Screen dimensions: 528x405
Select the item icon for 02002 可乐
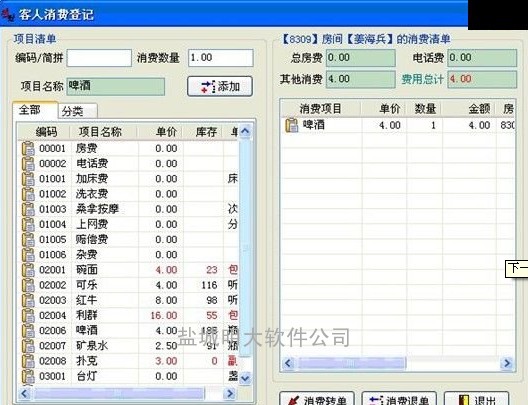coord(28,285)
